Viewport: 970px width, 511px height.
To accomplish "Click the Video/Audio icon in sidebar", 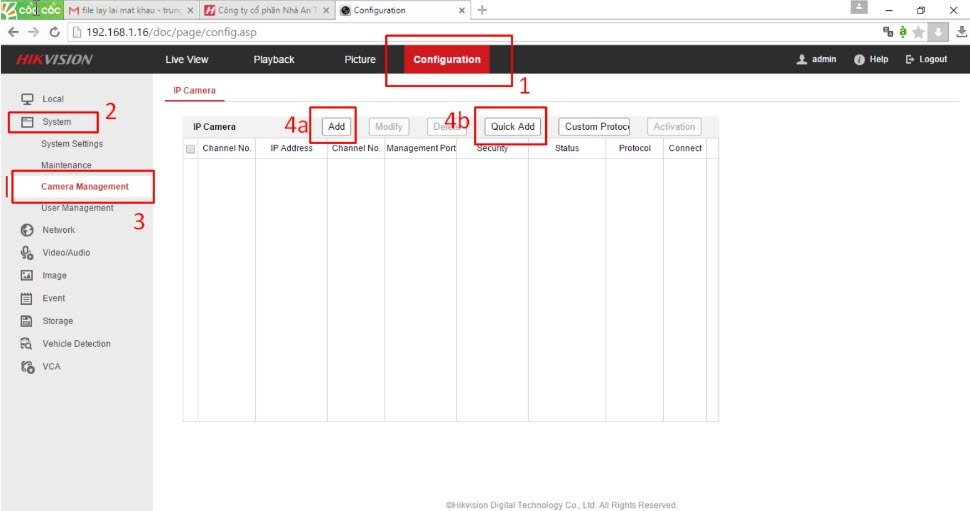I will tap(27, 253).
